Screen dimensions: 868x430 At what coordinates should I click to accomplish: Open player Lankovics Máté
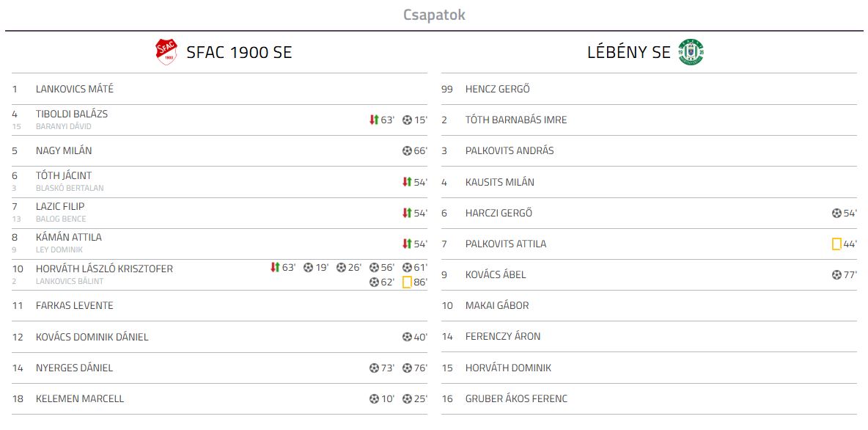[75, 89]
